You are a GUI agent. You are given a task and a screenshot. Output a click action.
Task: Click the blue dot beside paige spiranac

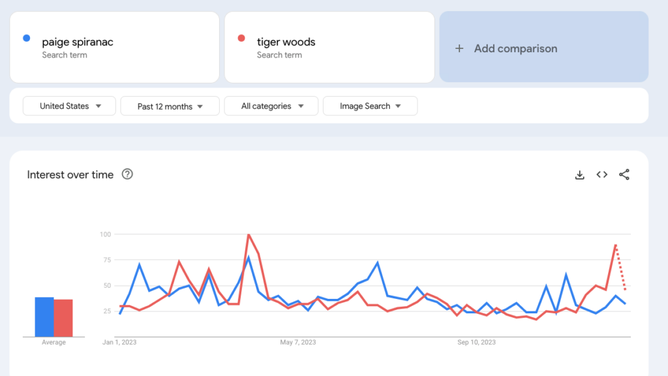pyautogui.click(x=26, y=38)
